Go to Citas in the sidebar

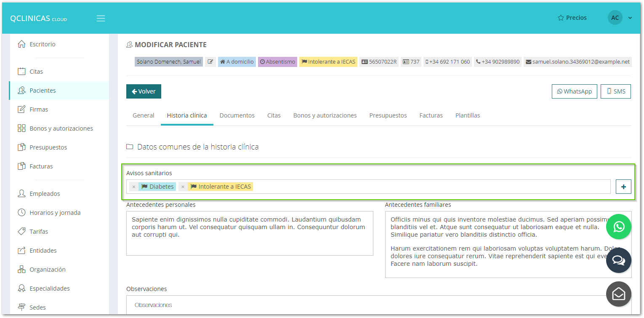point(36,72)
